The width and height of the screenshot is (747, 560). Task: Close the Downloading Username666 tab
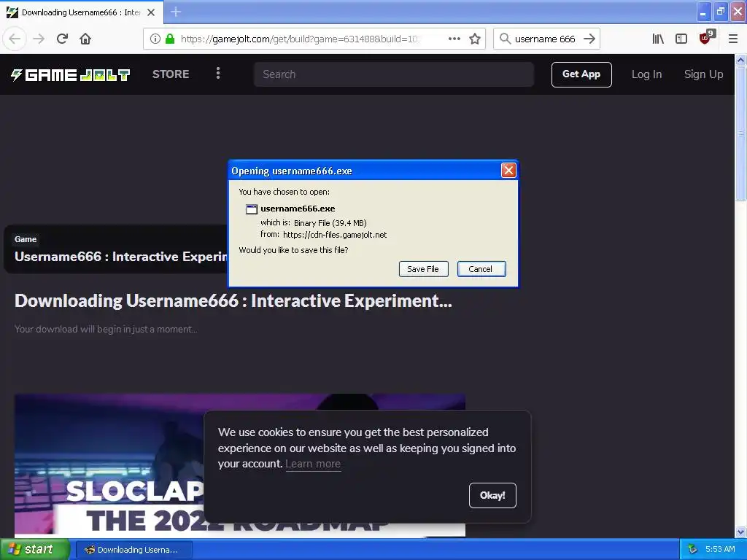[x=151, y=12]
